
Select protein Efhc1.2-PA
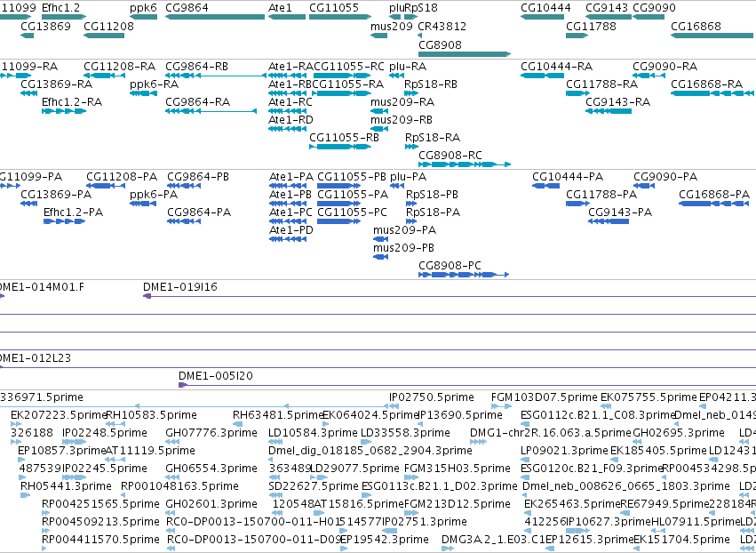pyautogui.click(x=64, y=221)
